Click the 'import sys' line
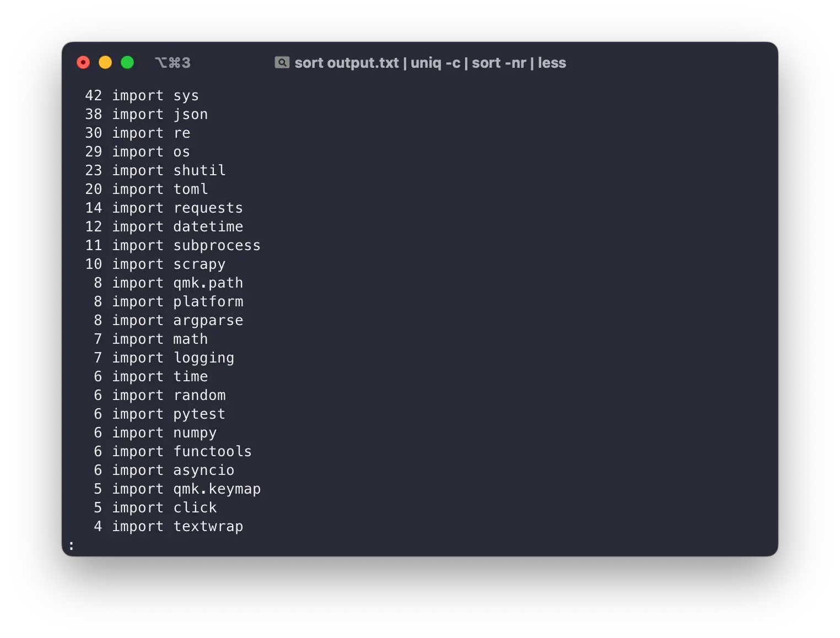Screen dimensions: 840x638 pyautogui.click(x=155, y=96)
